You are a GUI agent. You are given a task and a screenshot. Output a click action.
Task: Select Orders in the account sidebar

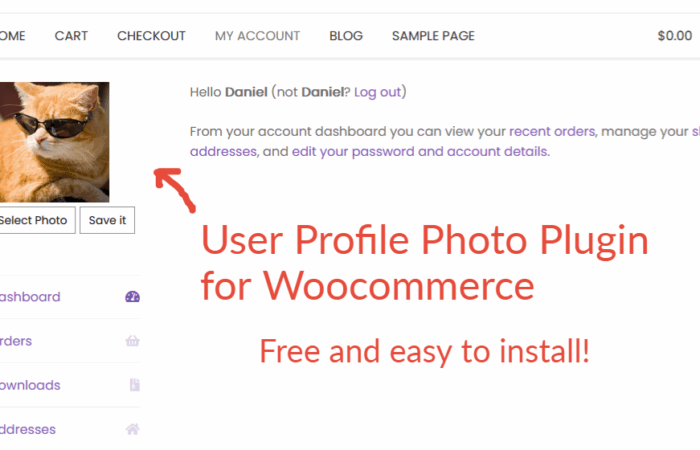pyautogui.click(x=16, y=341)
